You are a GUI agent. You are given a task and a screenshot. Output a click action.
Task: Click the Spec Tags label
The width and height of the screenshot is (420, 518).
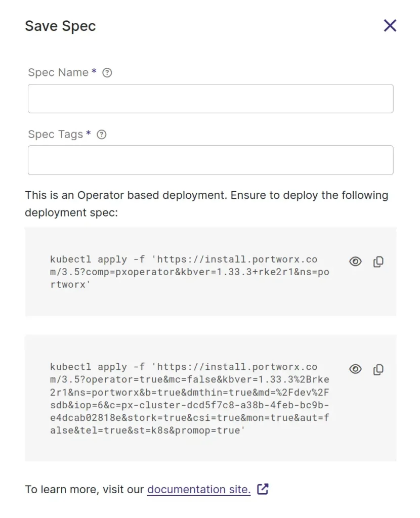[55, 135]
